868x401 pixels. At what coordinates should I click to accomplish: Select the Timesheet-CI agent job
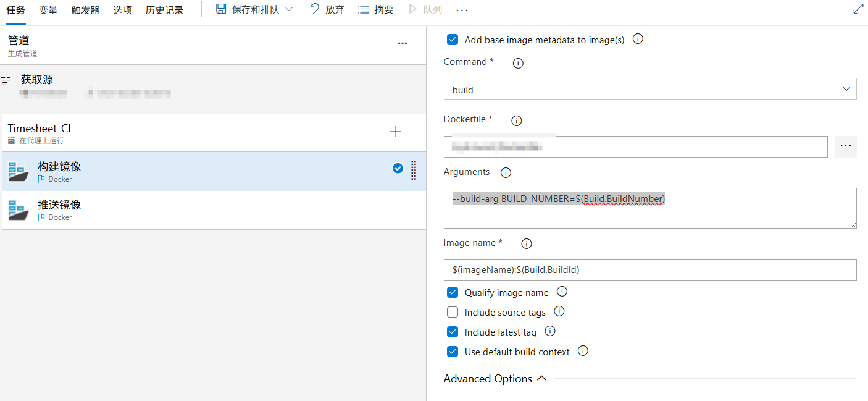(213, 133)
